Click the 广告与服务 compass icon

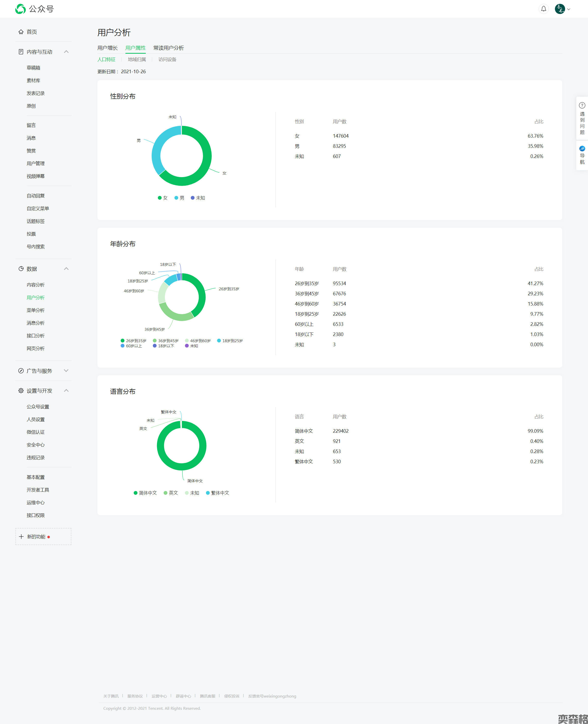pyautogui.click(x=21, y=371)
